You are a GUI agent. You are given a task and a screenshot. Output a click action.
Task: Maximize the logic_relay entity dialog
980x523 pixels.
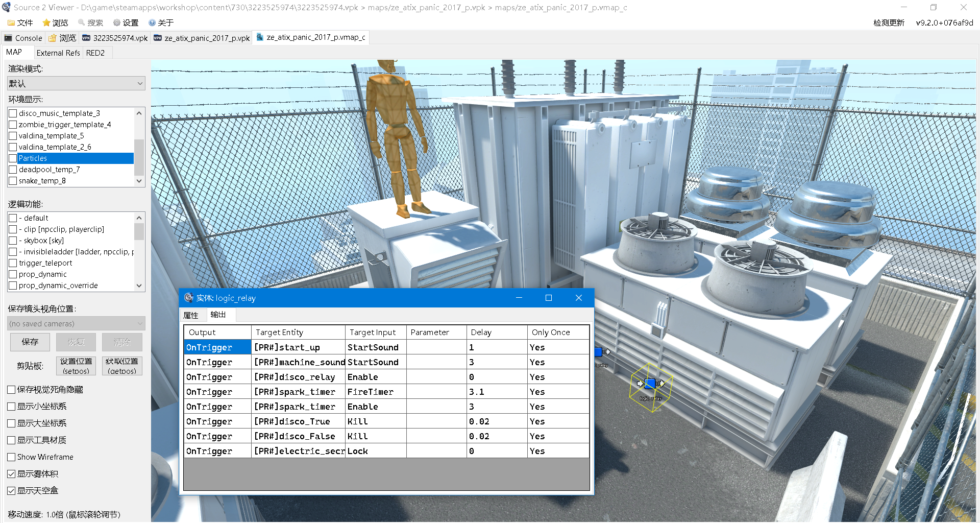549,298
